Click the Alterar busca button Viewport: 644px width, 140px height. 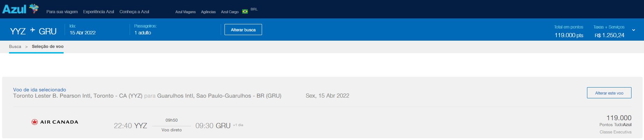(243, 30)
